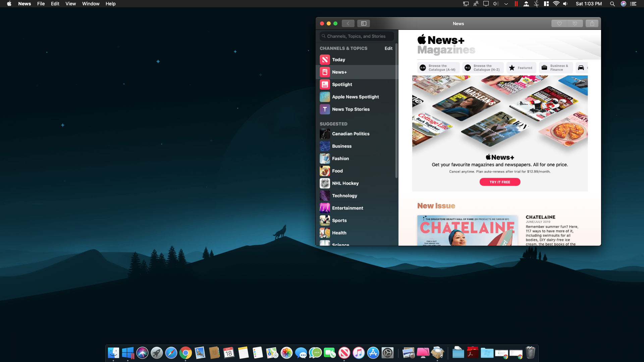
Task: Click Edit next to Channels & Topics
Action: [388, 48]
